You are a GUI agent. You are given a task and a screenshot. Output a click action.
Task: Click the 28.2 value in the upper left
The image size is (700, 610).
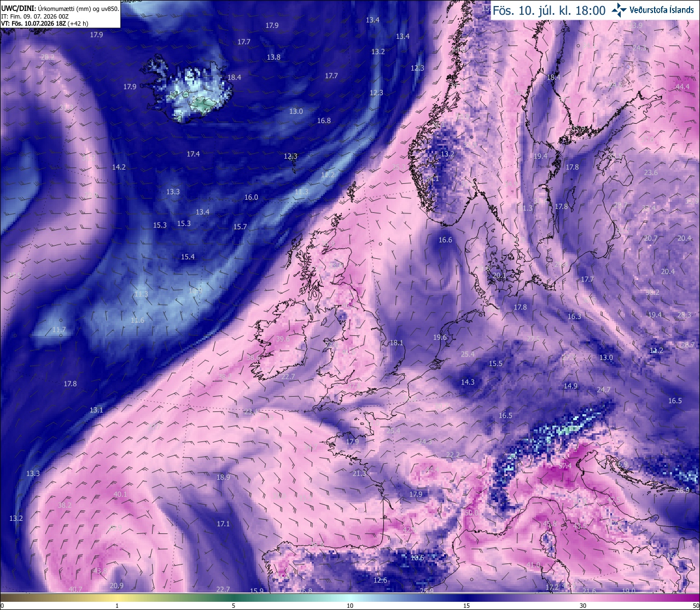pyautogui.click(x=48, y=57)
